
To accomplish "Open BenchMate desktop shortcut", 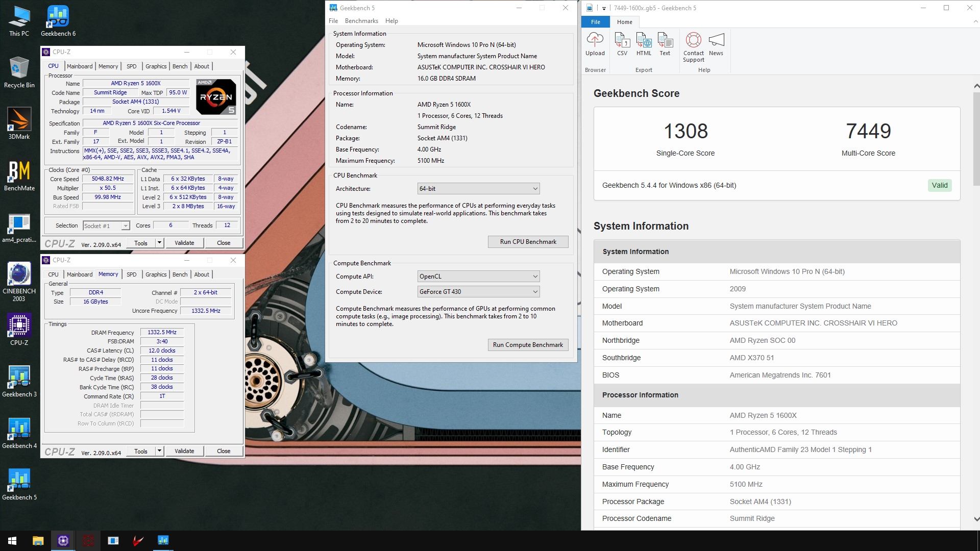I will click(x=19, y=176).
